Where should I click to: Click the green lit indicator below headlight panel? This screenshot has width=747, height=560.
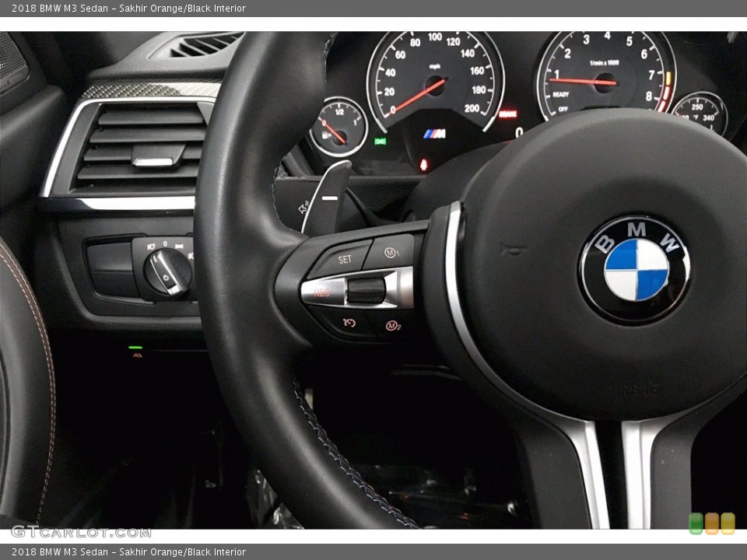point(135,348)
